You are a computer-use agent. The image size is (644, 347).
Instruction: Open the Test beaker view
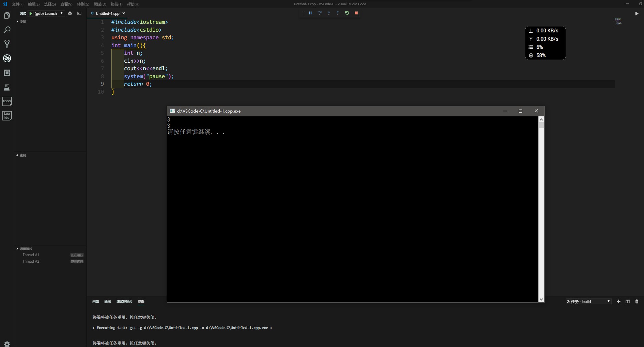[7, 87]
